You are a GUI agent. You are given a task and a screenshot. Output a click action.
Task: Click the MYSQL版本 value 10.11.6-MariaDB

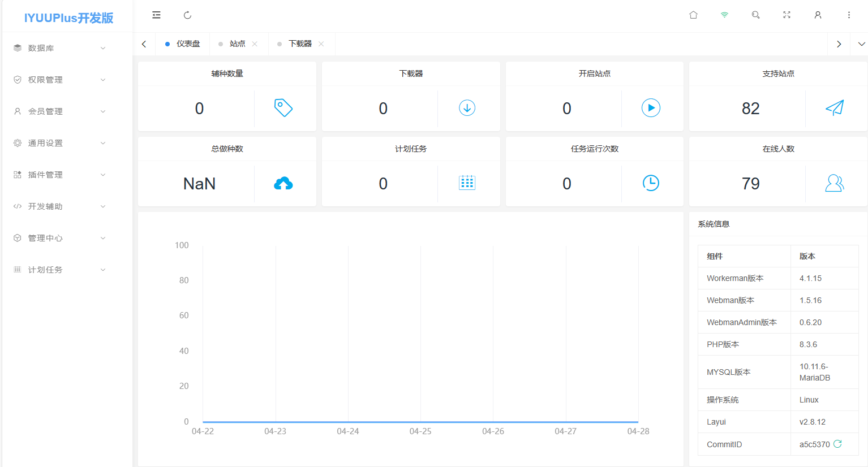tap(815, 372)
